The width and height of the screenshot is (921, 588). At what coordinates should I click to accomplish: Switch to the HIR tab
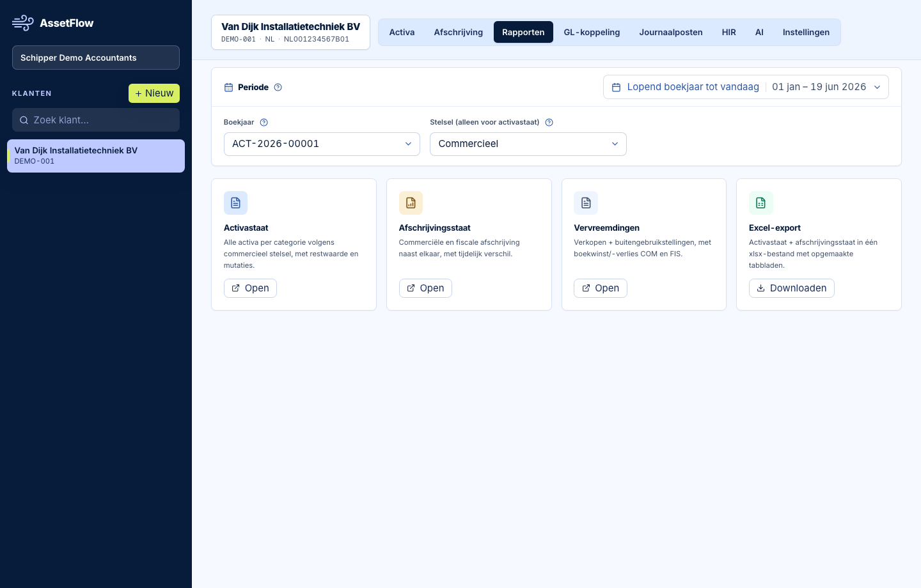point(728,32)
